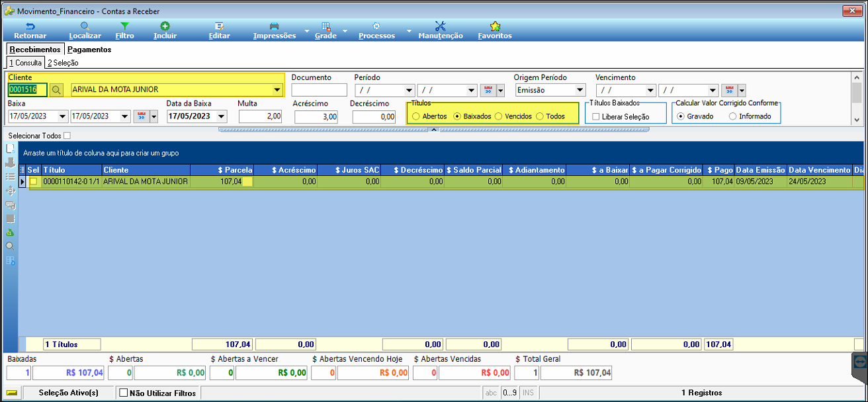Click the list lines icon in left sidebar
The height and width of the screenshot is (402, 868).
pyautogui.click(x=10, y=177)
